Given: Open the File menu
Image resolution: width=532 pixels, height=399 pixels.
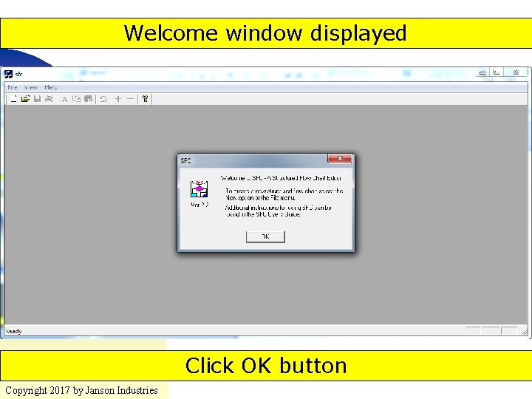Looking at the screenshot, I should click(x=13, y=87).
